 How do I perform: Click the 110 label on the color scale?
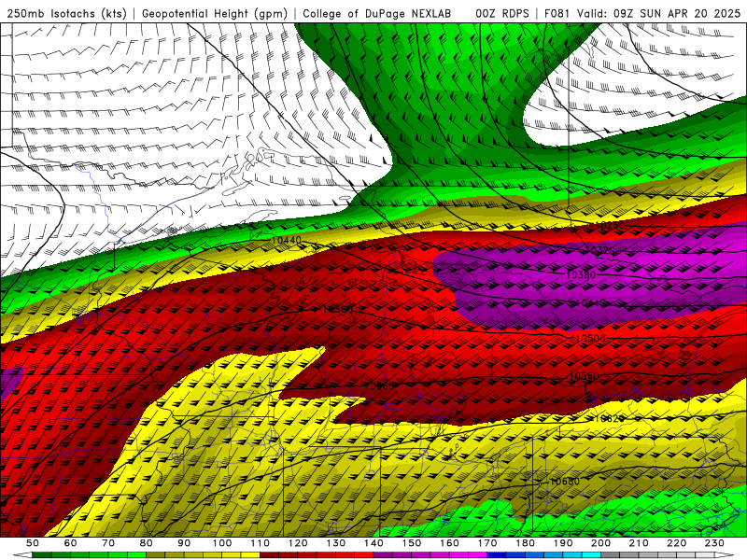(261, 543)
